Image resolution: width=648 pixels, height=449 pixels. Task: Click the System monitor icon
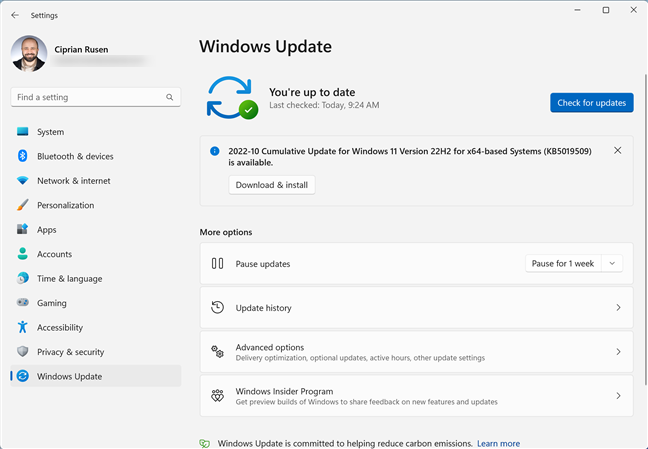[23, 131]
